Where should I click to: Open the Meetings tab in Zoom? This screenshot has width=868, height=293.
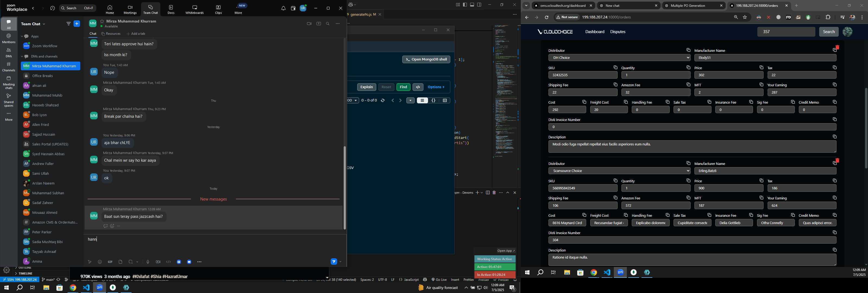(130, 10)
